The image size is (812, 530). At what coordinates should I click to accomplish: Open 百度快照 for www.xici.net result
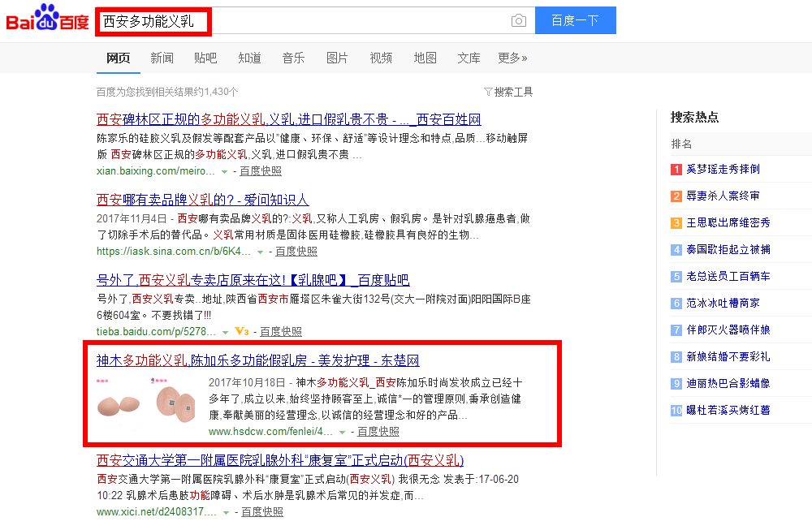coord(262,512)
